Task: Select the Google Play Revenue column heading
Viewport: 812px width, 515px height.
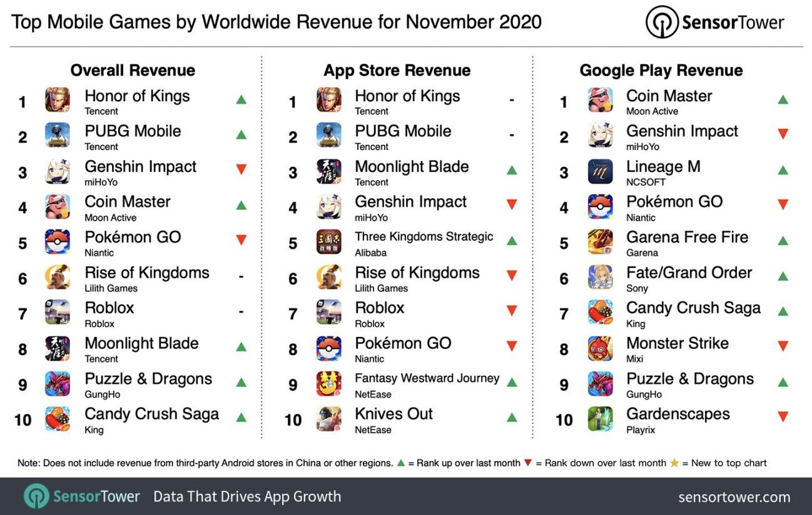Action: (x=661, y=71)
